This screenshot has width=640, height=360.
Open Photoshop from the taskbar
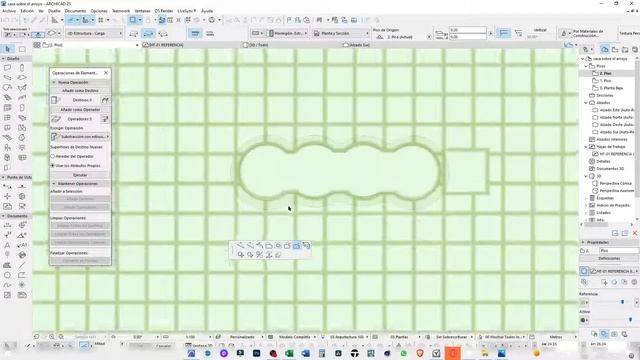click(257, 353)
